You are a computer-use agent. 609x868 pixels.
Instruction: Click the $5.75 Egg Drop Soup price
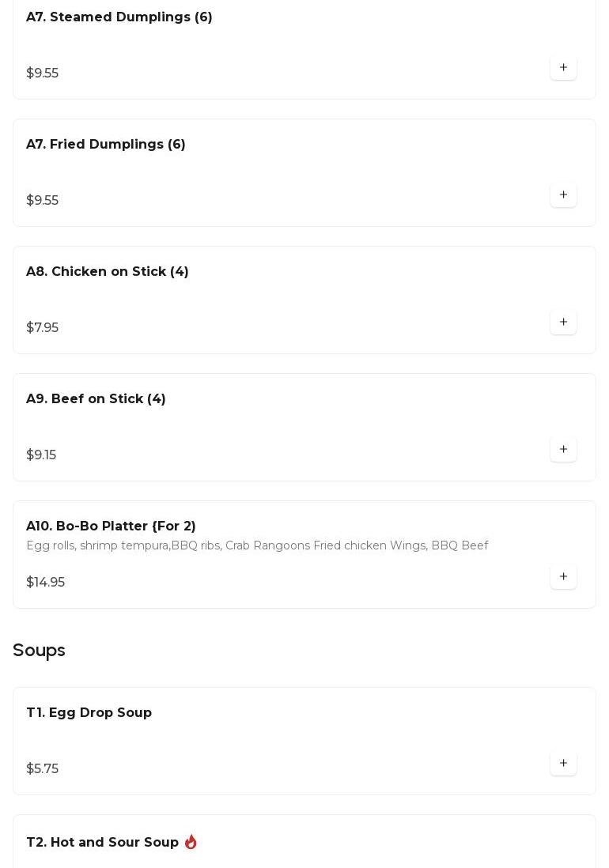pos(42,769)
